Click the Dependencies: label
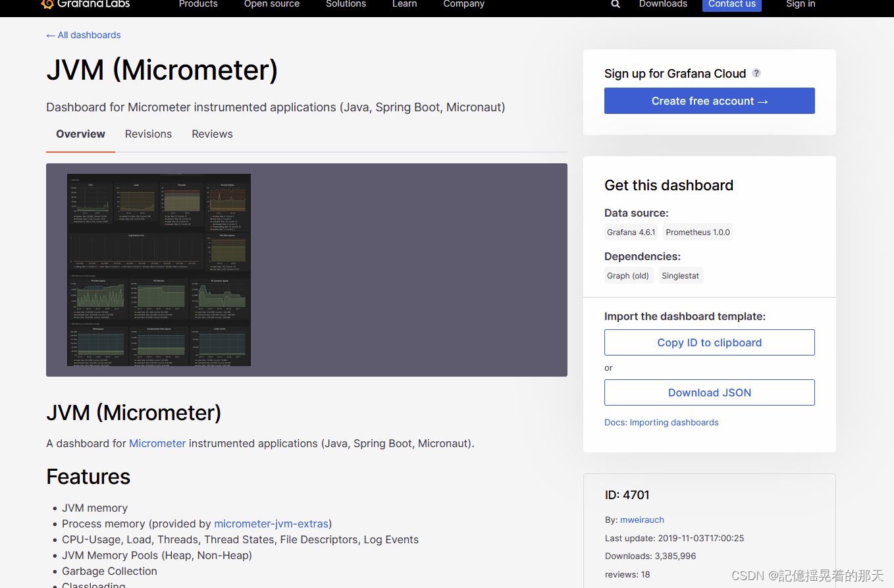Image resolution: width=894 pixels, height=588 pixels. pos(643,256)
